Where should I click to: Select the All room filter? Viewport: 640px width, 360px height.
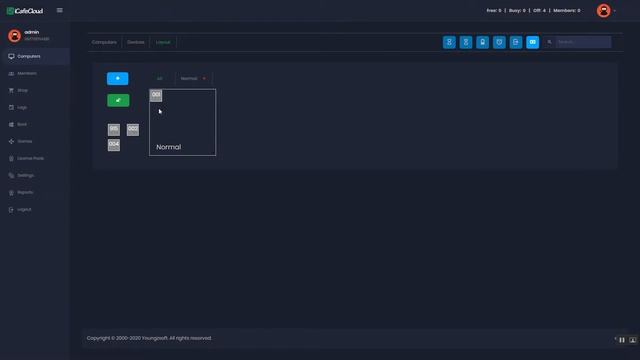point(160,78)
